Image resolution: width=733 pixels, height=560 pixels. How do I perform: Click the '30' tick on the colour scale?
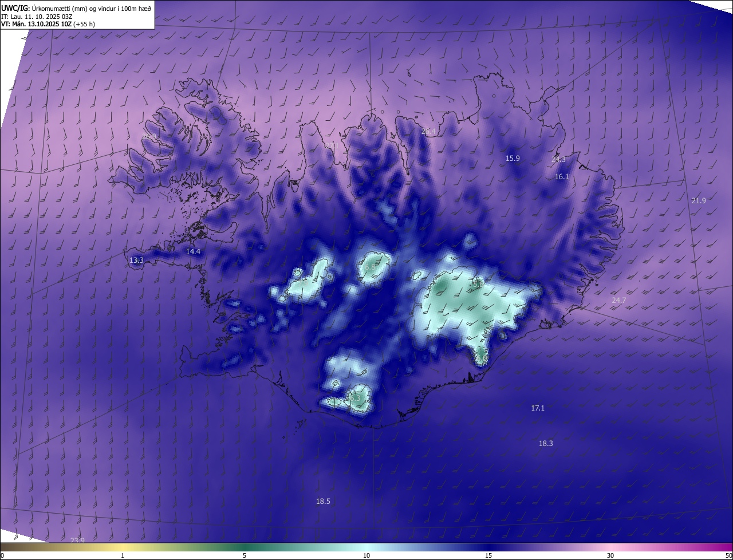(610, 556)
